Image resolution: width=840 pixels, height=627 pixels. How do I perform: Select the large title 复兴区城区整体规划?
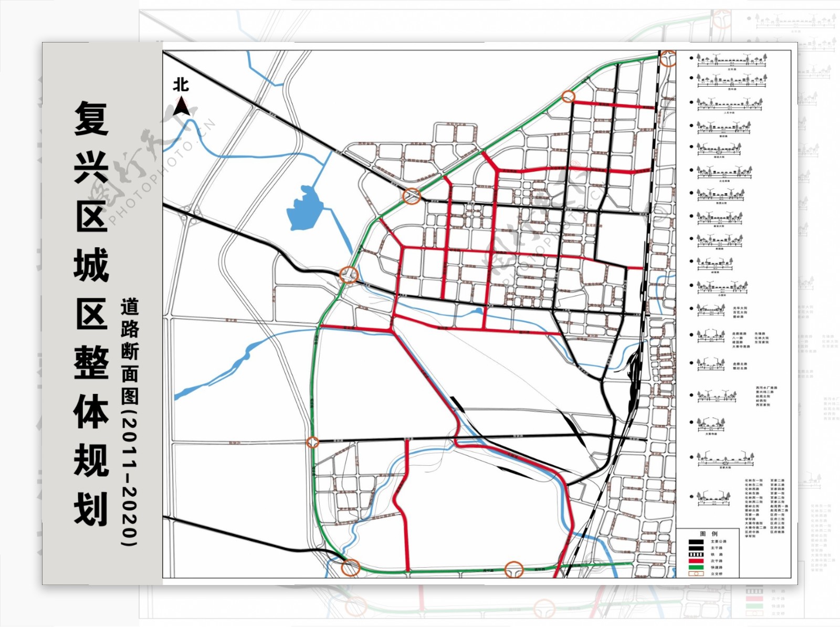[x=91, y=313]
